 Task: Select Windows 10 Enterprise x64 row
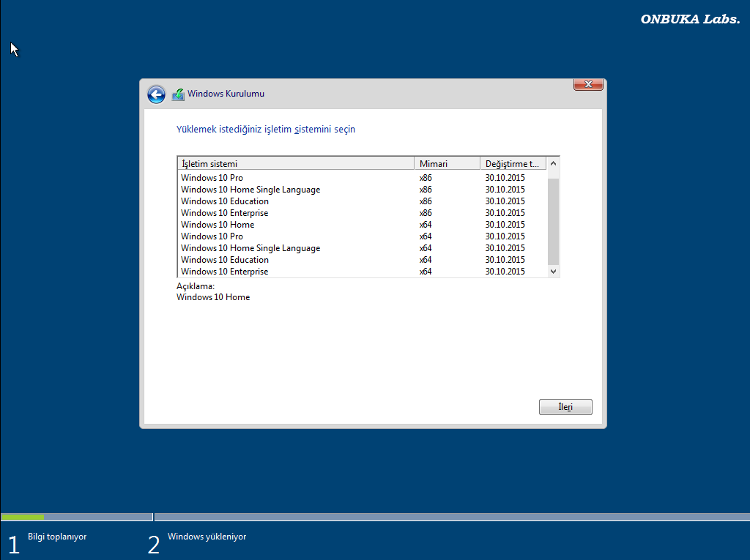(362, 272)
